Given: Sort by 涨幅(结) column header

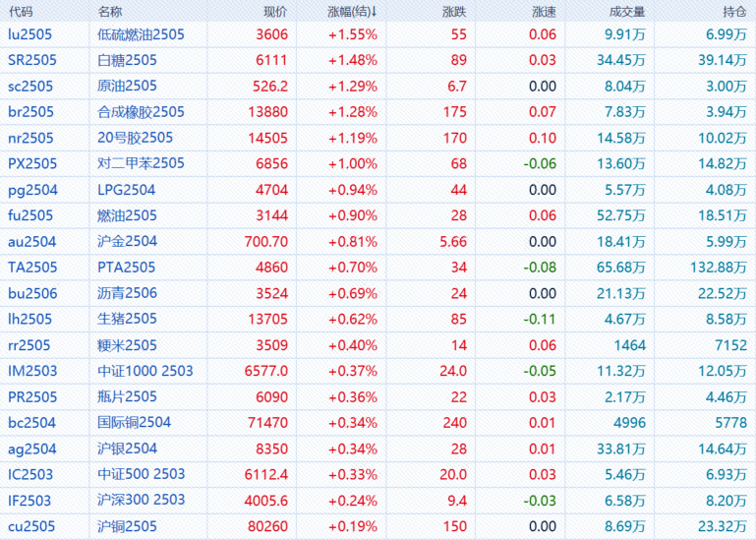Looking at the screenshot, I should (352, 12).
